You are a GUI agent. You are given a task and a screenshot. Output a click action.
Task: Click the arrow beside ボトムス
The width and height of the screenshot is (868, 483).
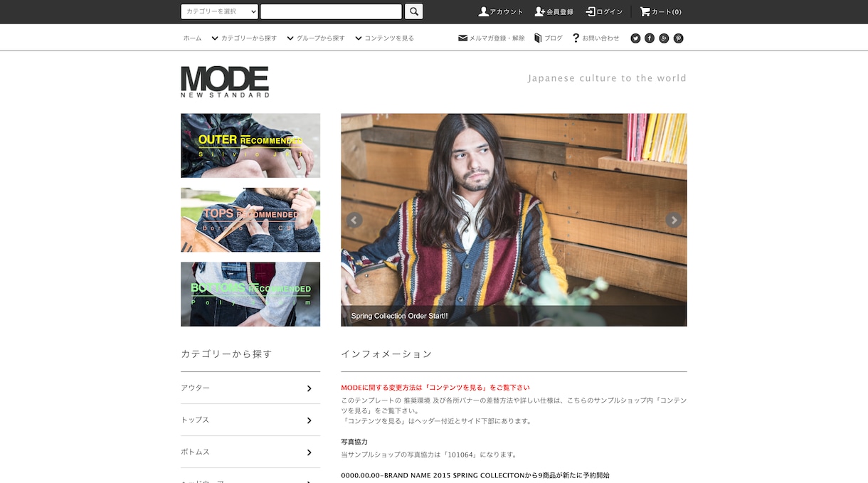click(309, 452)
